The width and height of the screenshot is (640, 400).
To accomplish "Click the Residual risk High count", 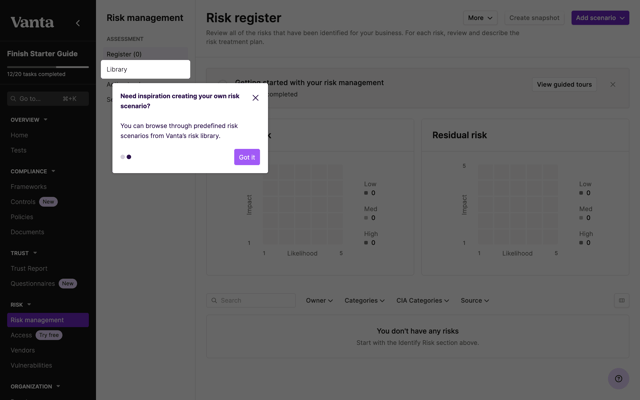I will pyautogui.click(x=584, y=243).
